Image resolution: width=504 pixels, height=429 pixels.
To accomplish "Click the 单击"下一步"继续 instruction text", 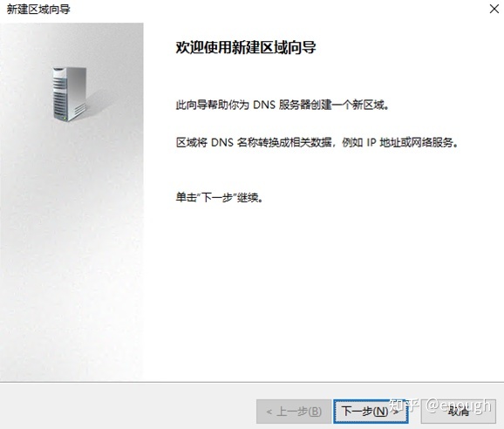I will 220,197.
